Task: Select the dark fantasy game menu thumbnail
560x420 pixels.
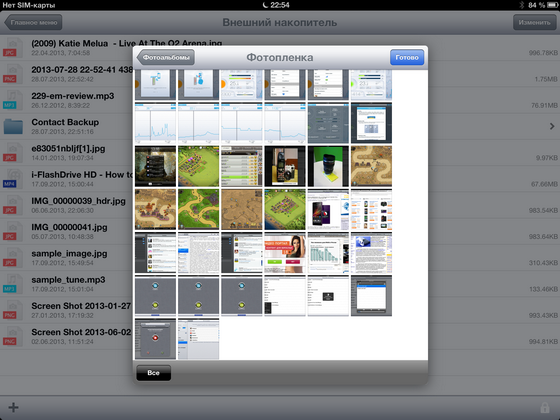Action: tap(155, 166)
